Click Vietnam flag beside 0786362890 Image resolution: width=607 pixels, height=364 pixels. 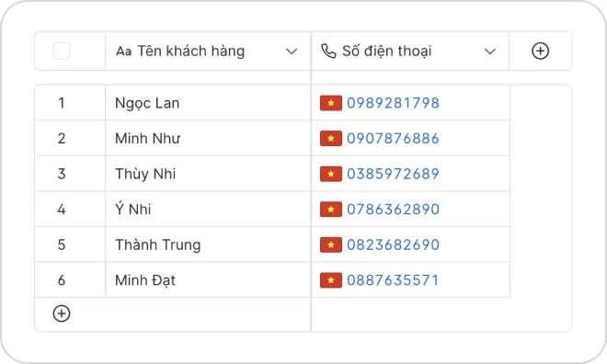point(331,210)
